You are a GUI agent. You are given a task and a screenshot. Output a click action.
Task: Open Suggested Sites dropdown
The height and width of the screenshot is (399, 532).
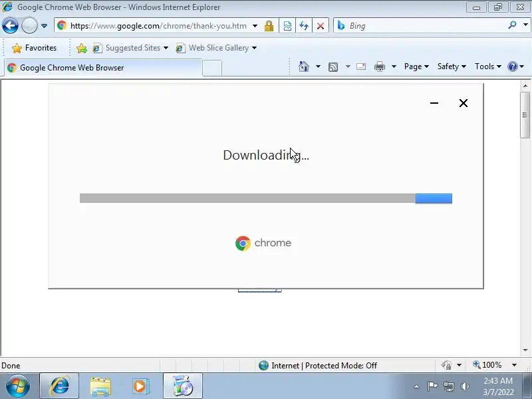[x=130, y=48]
